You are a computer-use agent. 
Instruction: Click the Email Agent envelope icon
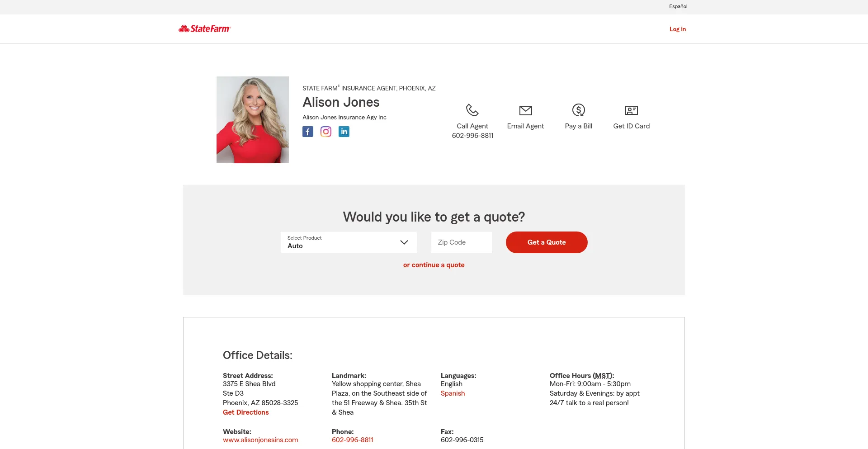point(525,110)
